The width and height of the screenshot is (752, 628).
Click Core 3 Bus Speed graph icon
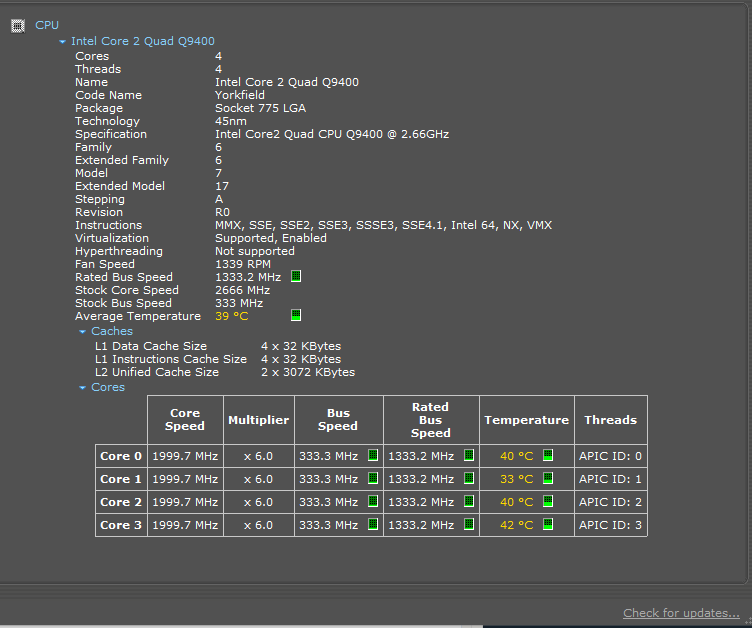click(373, 524)
